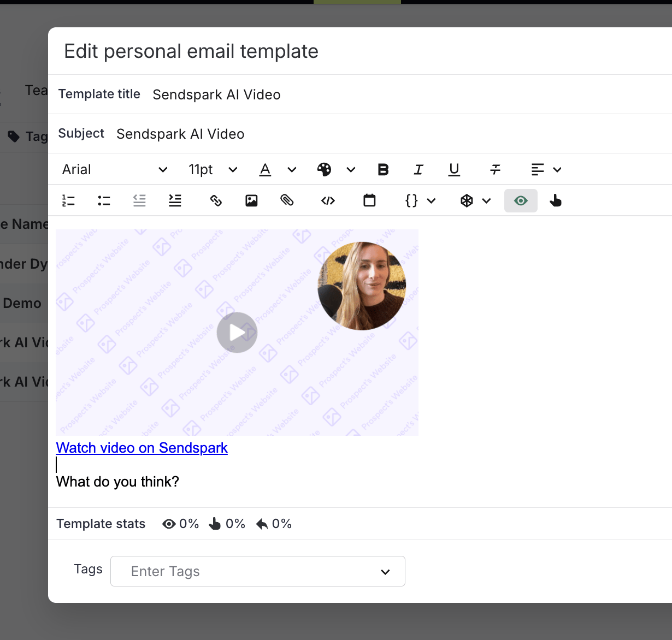
Task: Open the Enter Tags combo box
Action: pos(258,571)
